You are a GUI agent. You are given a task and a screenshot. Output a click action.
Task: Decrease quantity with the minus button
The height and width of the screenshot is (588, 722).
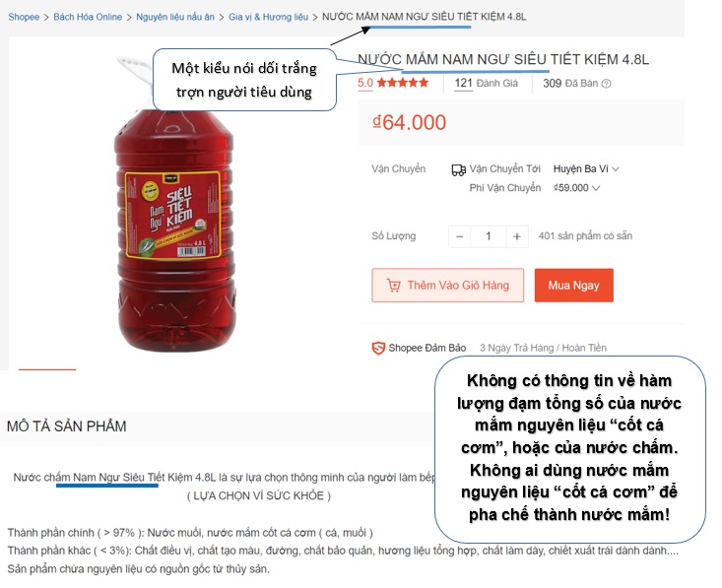click(x=460, y=236)
